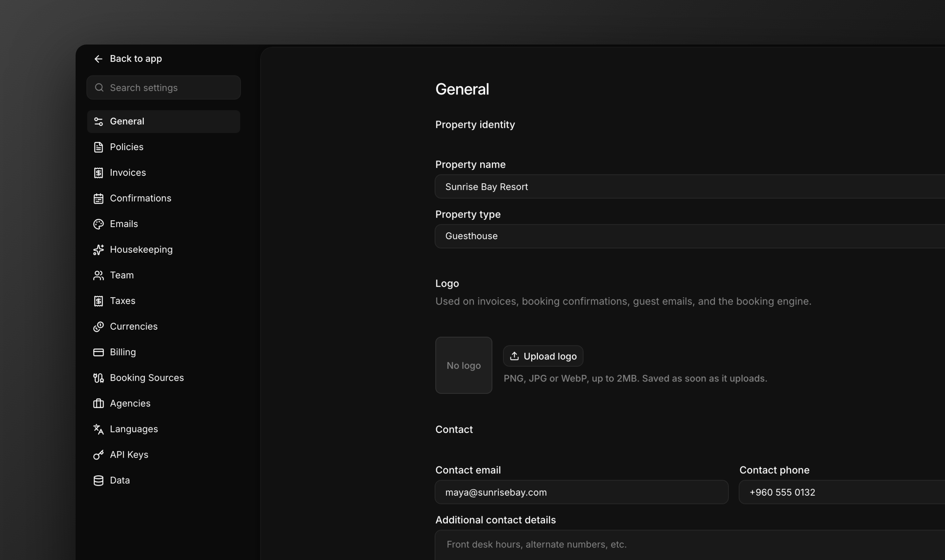
Task: Click the upload arrow icon
Action: click(514, 356)
